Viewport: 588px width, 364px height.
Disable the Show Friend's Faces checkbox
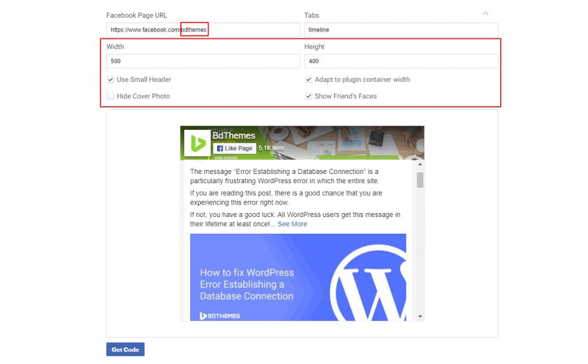click(309, 96)
